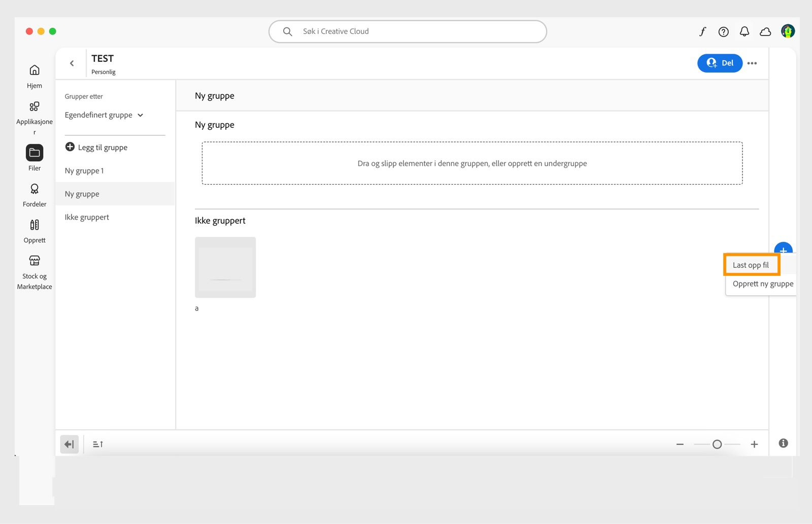Click the sort order icon
This screenshot has width=812, height=524.
pos(98,444)
